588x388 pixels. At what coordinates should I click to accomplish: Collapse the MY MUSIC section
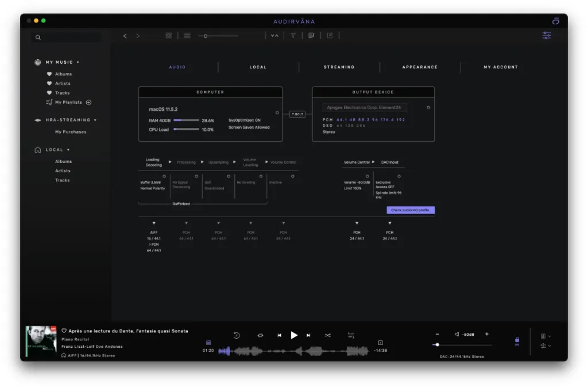click(78, 62)
